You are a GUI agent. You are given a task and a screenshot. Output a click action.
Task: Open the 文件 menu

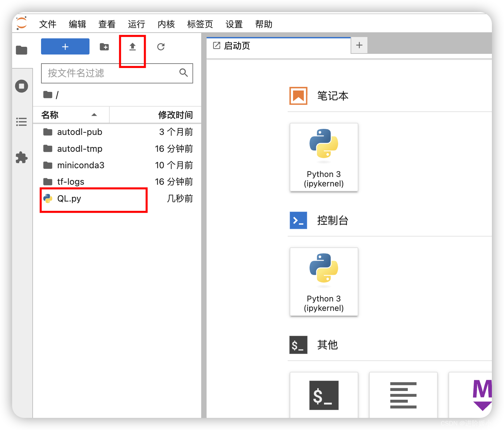pos(48,24)
